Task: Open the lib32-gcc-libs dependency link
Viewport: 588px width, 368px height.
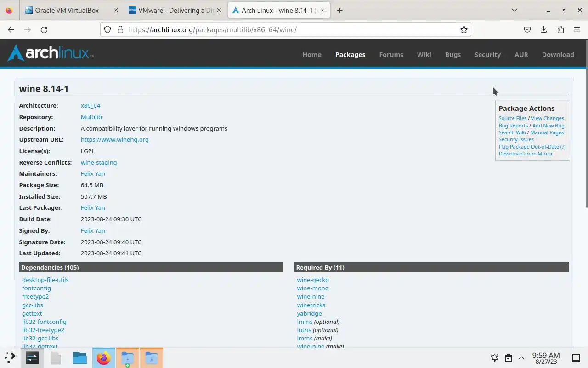Action: pos(40,338)
